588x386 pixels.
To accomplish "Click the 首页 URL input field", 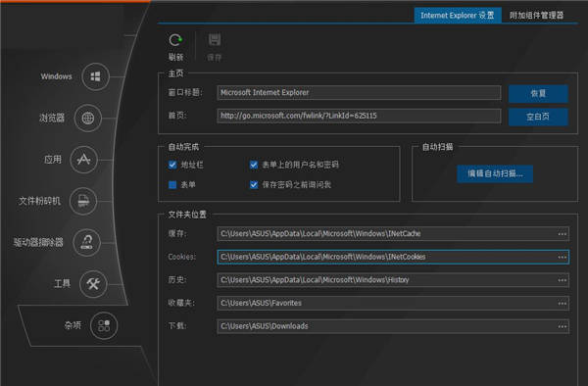I will pos(359,116).
